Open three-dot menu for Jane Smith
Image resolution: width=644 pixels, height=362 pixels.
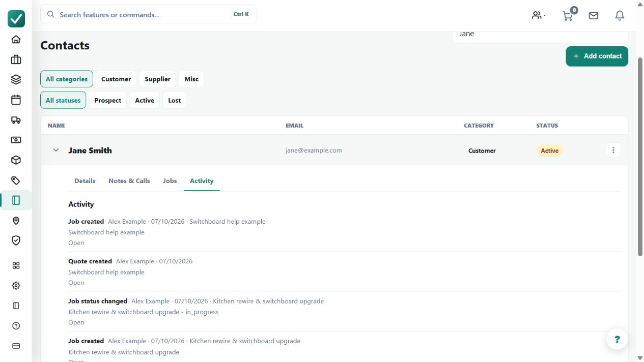[x=613, y=150]
